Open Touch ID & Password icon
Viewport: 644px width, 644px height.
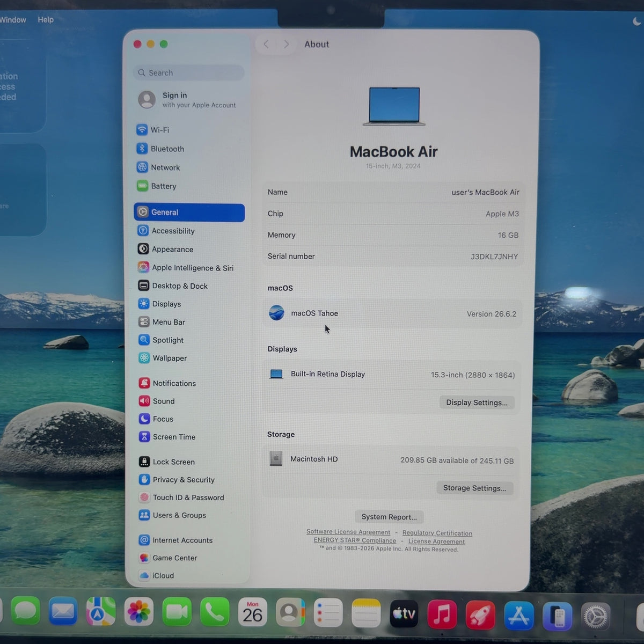[144, 497]
